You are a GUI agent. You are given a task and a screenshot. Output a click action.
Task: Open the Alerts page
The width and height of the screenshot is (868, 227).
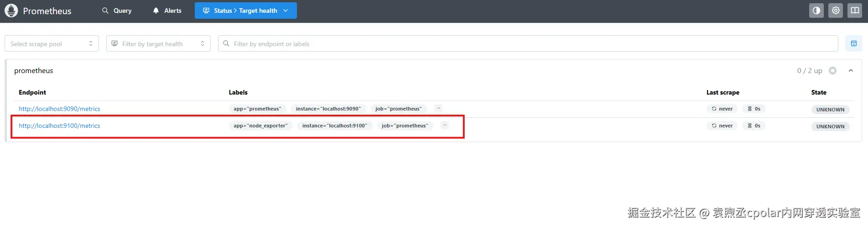point(167,11)
